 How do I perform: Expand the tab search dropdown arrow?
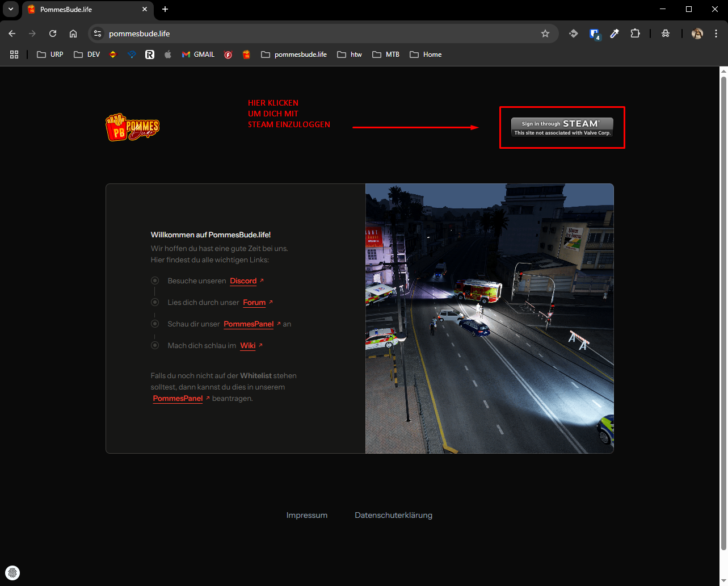point(11,9)
